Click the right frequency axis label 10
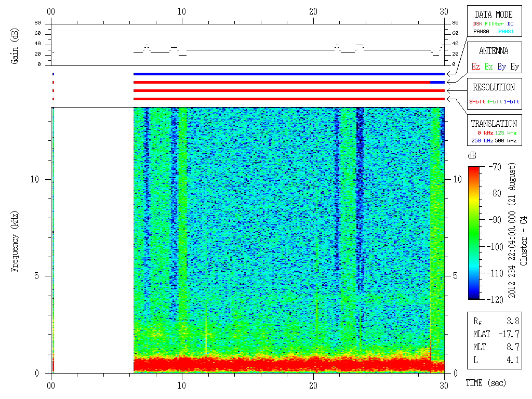This screenshot has width=532, height=399. pyautogui.click(x=457, y=179)
